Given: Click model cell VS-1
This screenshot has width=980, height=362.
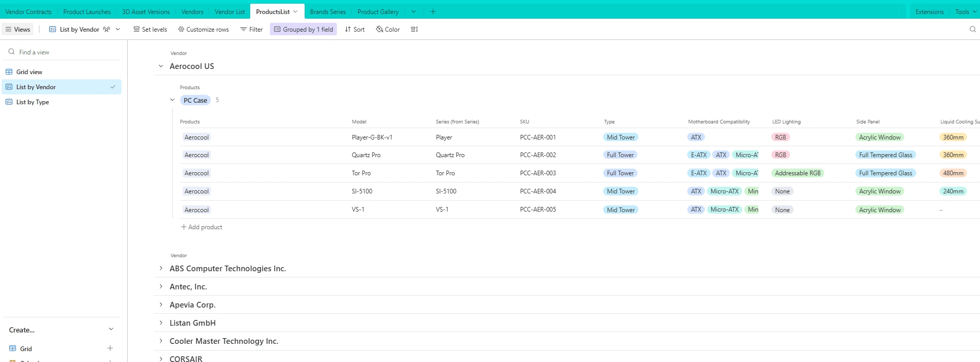Looking at the screenshot, I should pyautogui.click(x=358, y=210).
